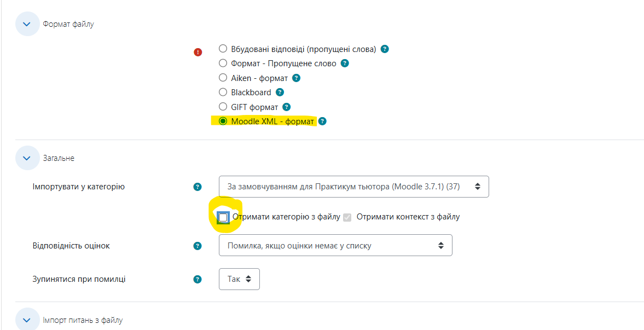Collapse the Загальне section chevron
Screen dimensions: 644x330
tap(27, 158)
